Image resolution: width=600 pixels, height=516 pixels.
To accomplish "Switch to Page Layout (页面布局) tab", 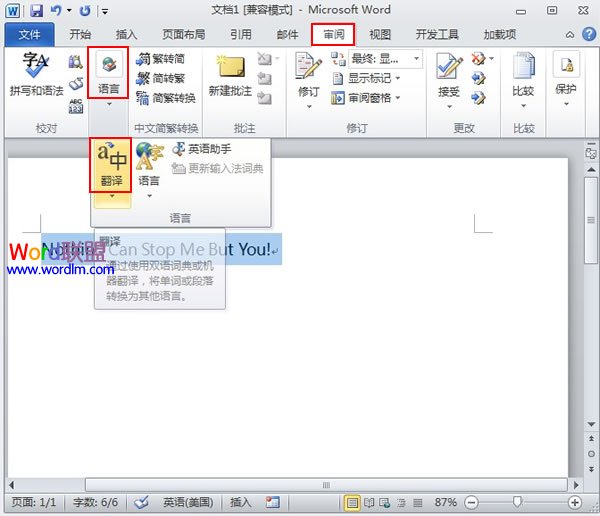I will pos(184,35).
